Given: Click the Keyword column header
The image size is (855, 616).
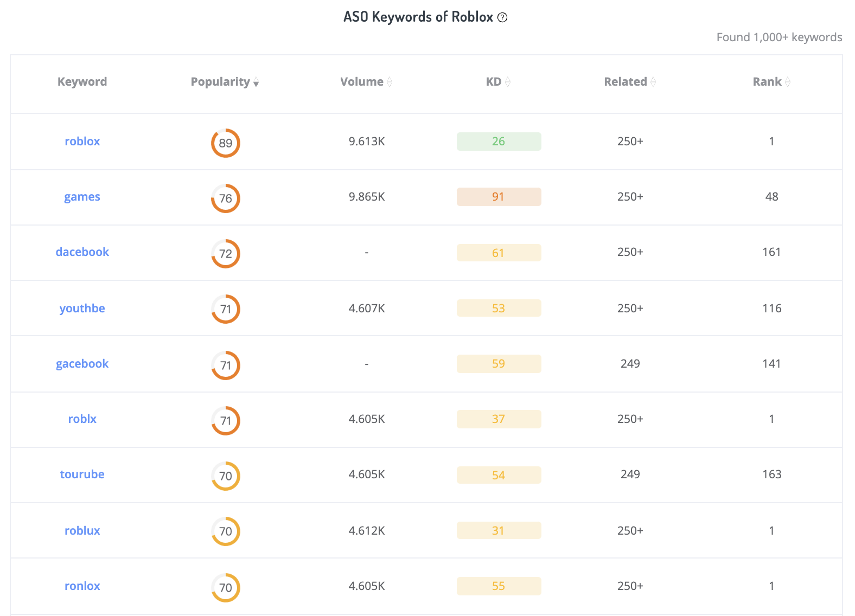Looking at the screenshot, I should 82,82.
